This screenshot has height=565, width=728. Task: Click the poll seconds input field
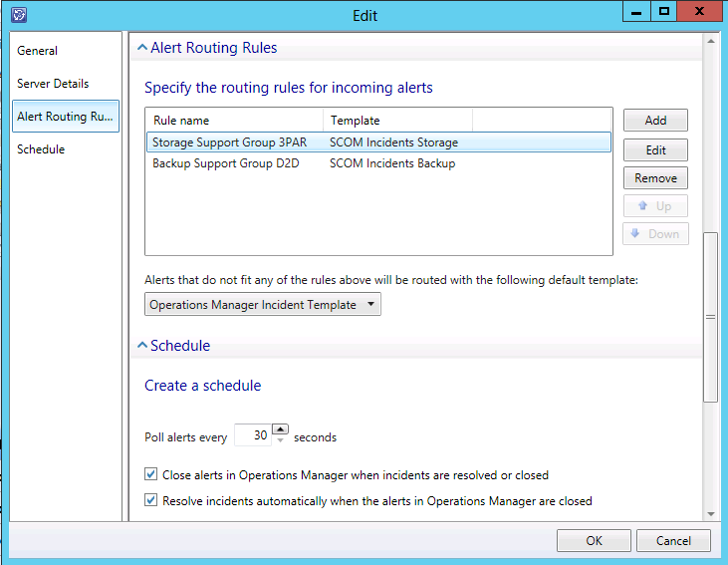tap(253, 436)
